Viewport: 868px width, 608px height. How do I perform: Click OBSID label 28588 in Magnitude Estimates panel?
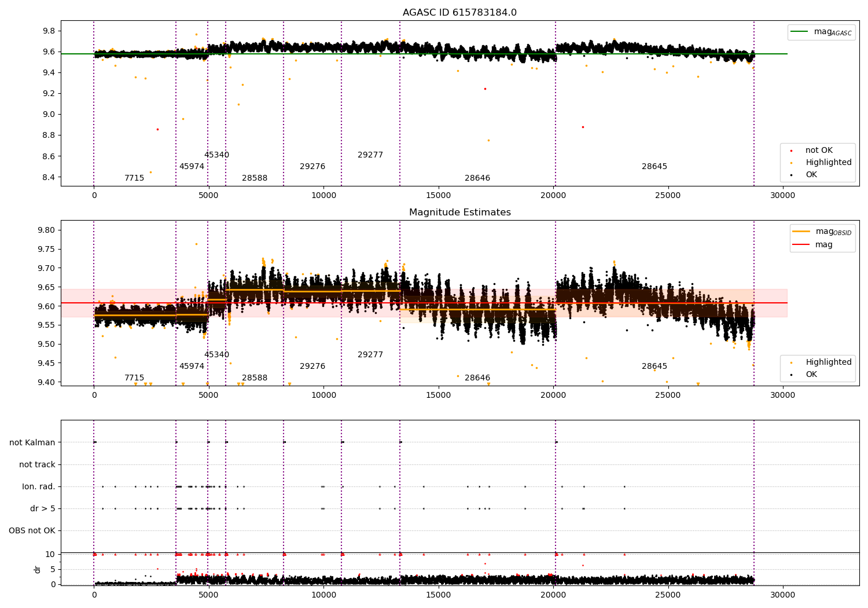[255, 378]
